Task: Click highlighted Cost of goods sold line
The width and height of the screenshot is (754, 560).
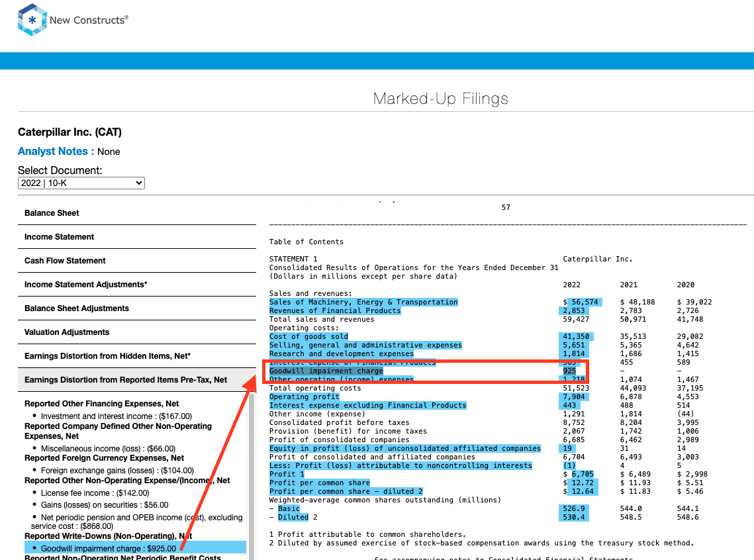Action: click(x=308, y=337)
